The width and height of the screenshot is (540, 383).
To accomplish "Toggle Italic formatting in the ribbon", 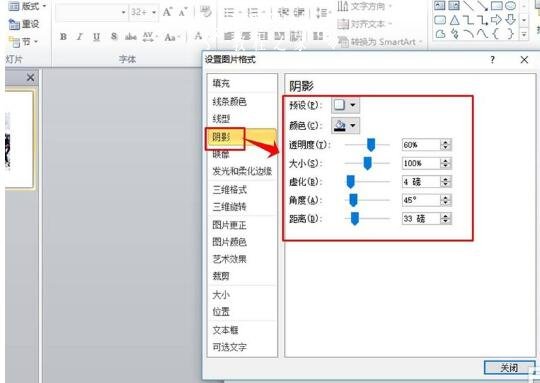I will pyautogui.click(x=80, y=37).
